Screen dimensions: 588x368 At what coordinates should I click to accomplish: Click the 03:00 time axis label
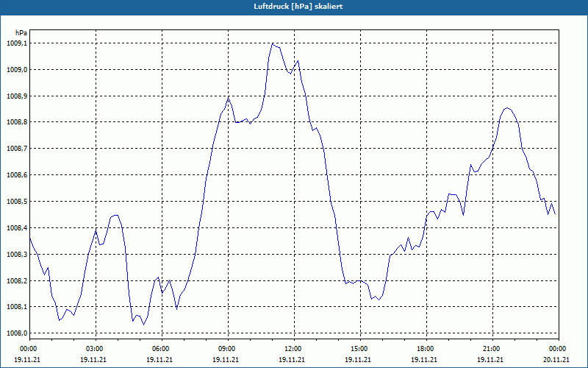(x=96, y=349)
